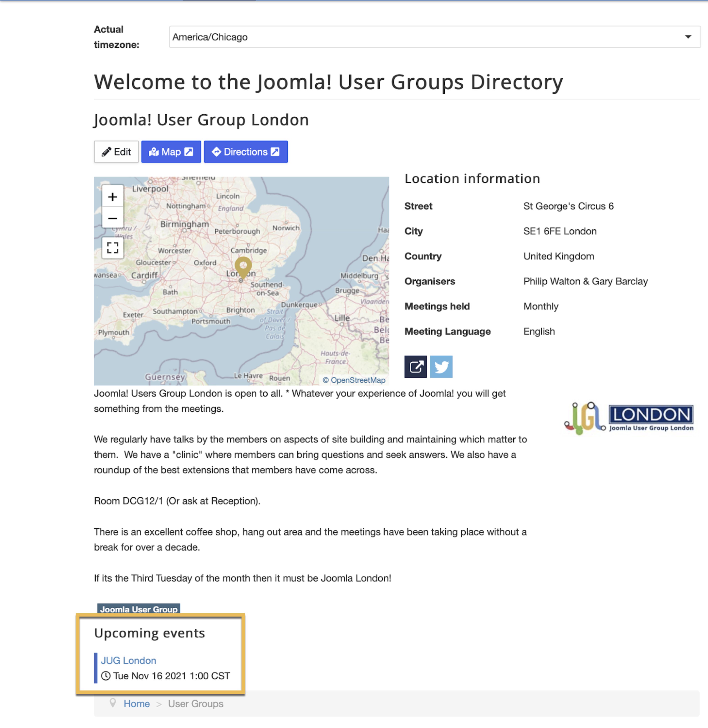Click fullscreen toggle on map

point(112,247)
